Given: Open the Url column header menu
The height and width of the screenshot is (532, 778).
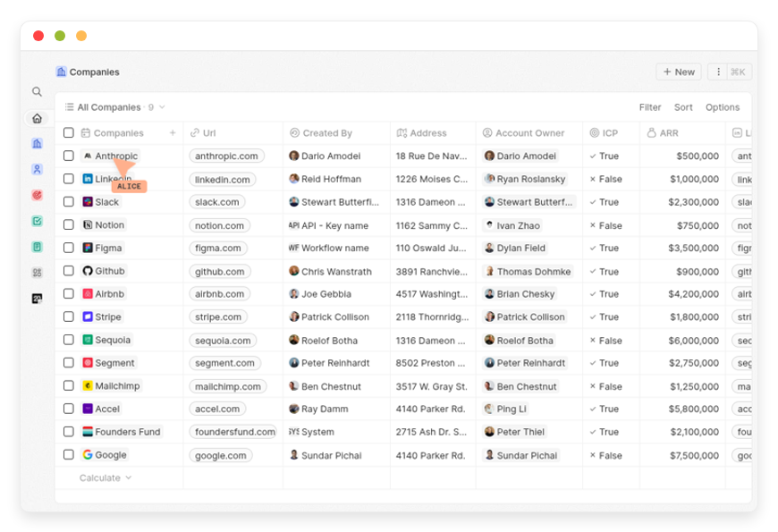Looking at the screenshot, I should click(x=233, y=133).
